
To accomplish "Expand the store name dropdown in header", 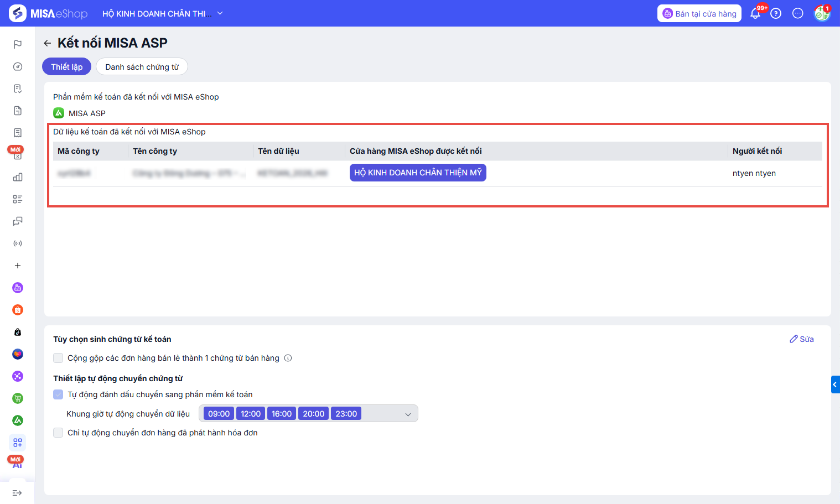I will [x=220, y=13].
